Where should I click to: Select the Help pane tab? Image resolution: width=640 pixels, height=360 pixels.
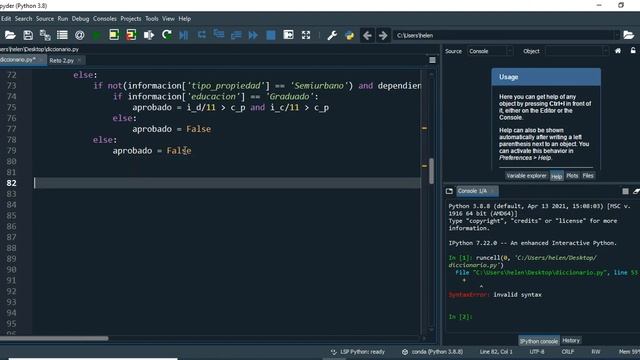556,176
